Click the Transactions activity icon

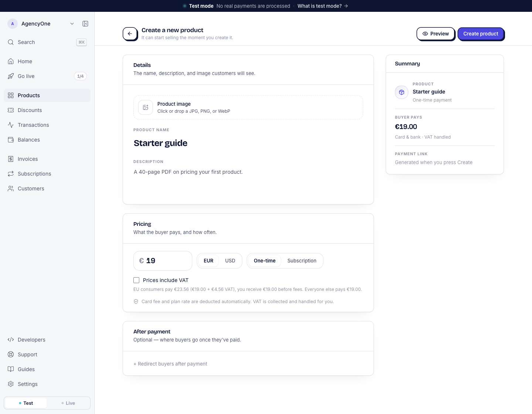click(x=11, y=125)
